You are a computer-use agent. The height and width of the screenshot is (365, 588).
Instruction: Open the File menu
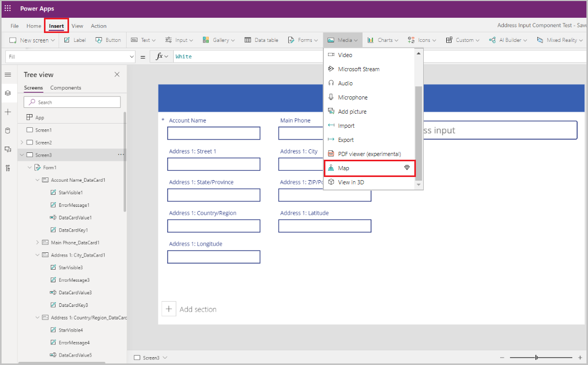pyautogui.click(x=15, y=26)
